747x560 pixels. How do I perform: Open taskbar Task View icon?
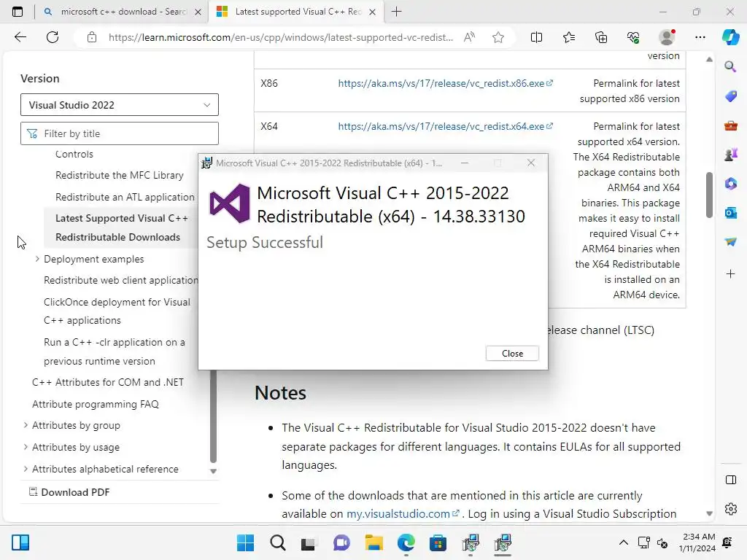pyautogui.click(x=309, y=542)
